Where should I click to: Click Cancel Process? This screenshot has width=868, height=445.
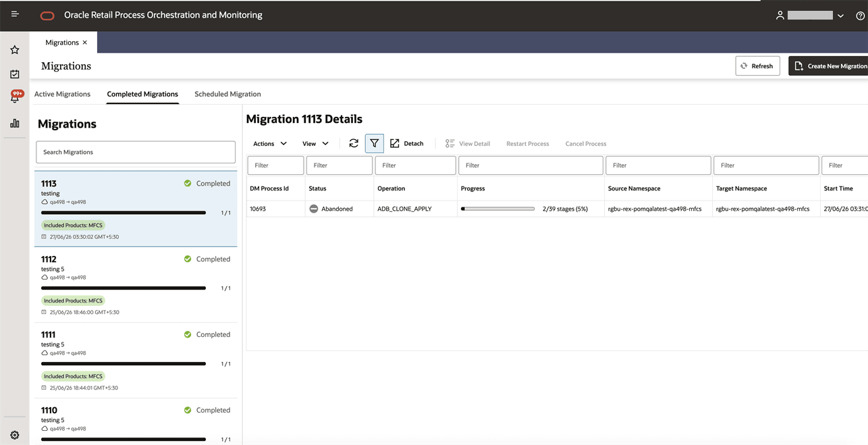[x=586, y=143]
